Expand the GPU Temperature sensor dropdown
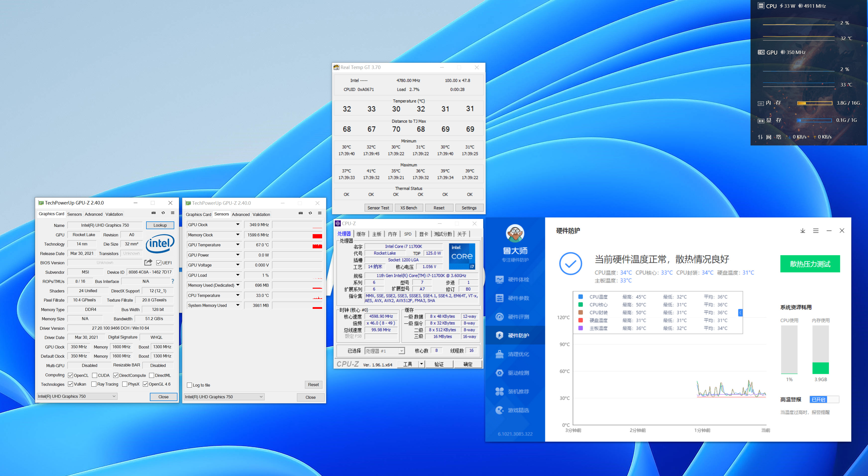The image size is (868, 476). 237,245
